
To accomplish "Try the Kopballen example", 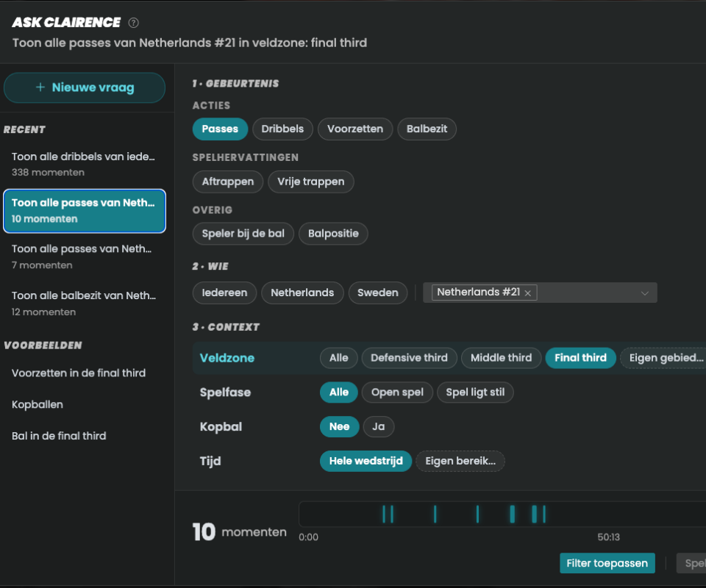I will click(x=38, y=404).
